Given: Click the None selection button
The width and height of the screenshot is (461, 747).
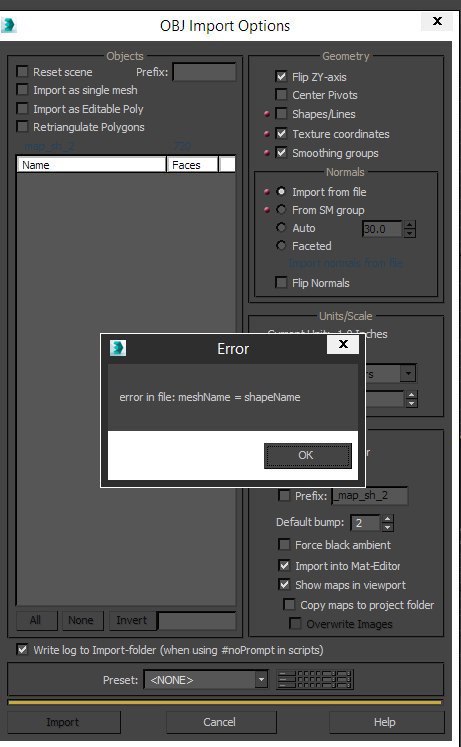Looking at the screenshot, I should pos(82,620).
